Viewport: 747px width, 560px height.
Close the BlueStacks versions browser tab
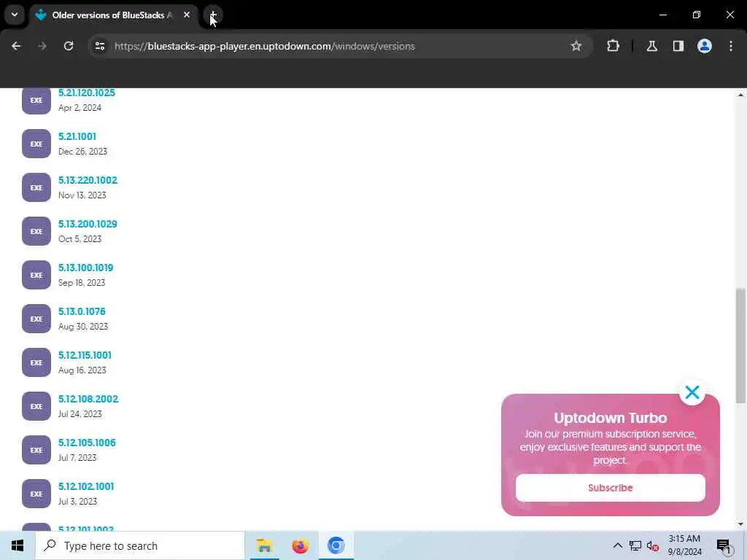[187, 15]
